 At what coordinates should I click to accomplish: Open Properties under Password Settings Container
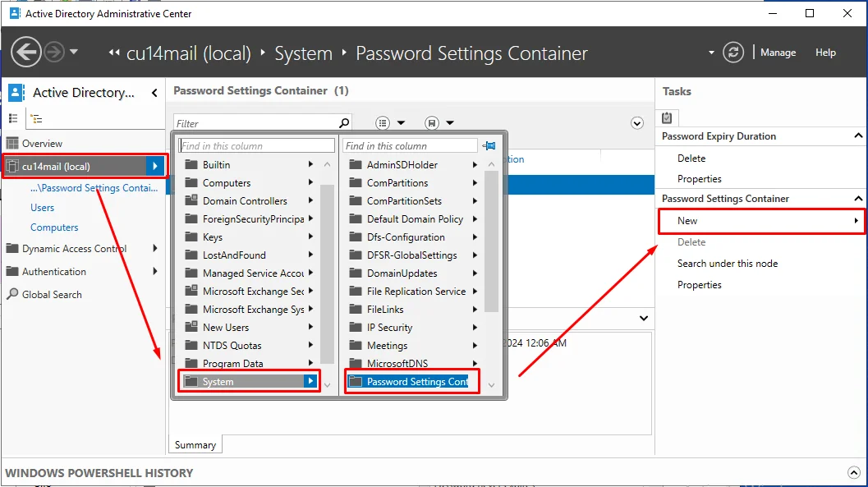(x=699, y=284)
